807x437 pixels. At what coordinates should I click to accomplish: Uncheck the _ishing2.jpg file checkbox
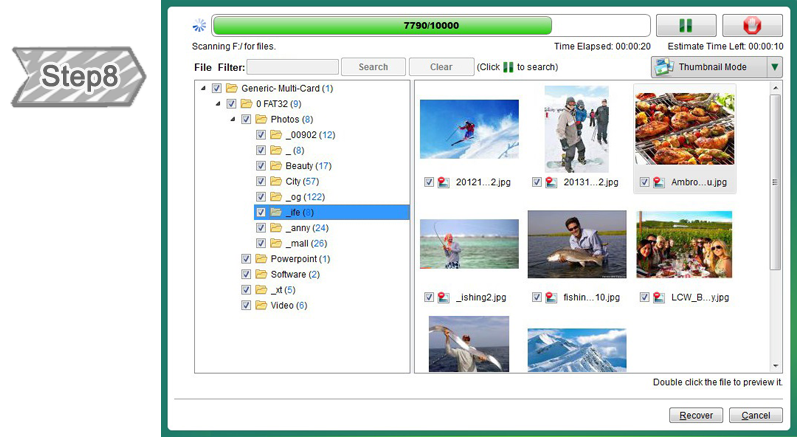coord(429,297)
